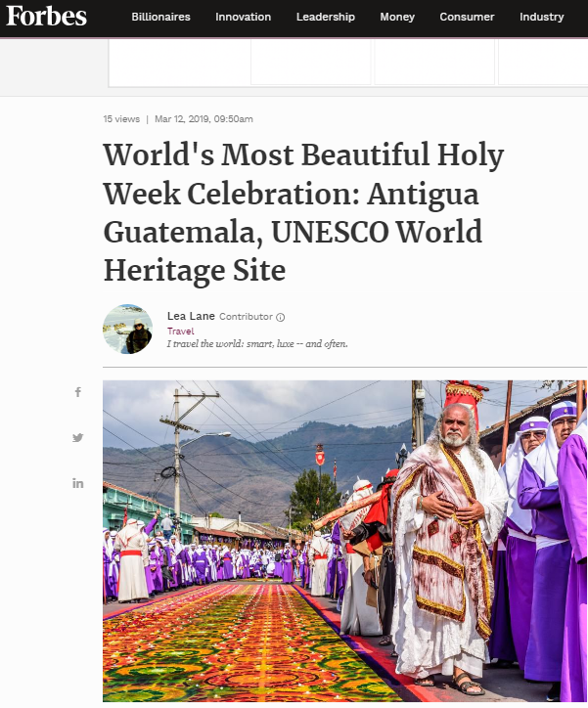
Task: Open Lea Lane author profile link
Action: tap(191, 316)
